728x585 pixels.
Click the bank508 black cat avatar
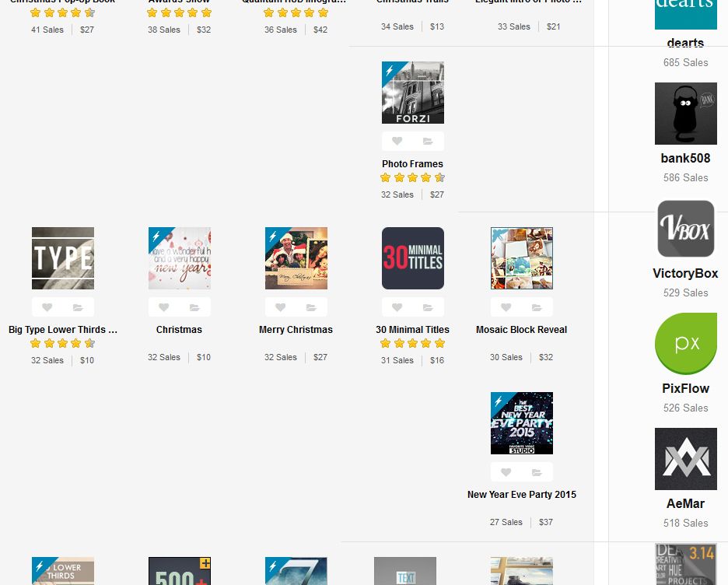click(x=686, y=114)
